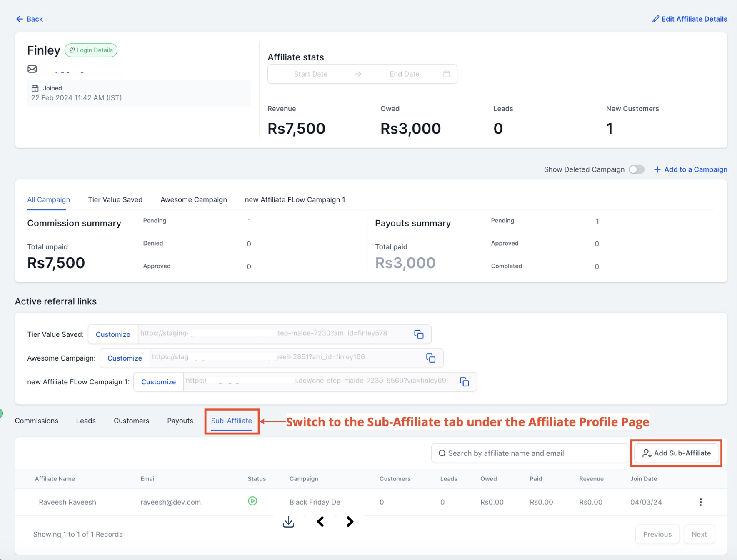This screenshot has width=737, height=560.
Task: Switch to Tier Value Saved tab
Action: point(115,200)
